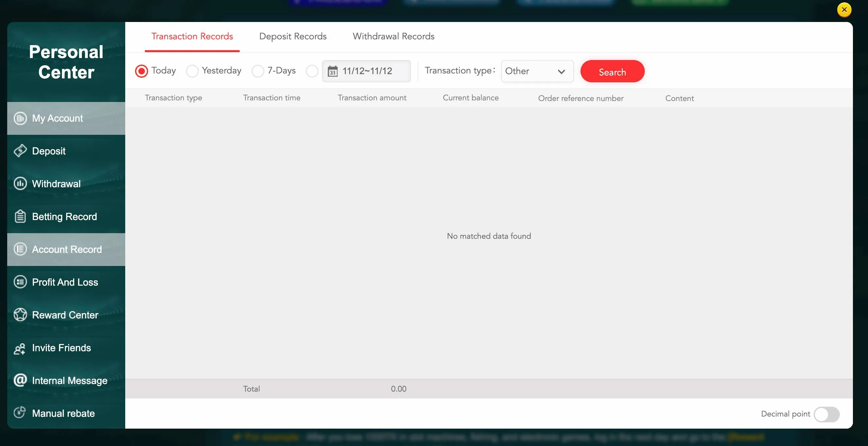This screenshot has height=446, width=868.
Task: Click the My Account sidebar icon
Action: pyautogui.click(x=20, y=118)
